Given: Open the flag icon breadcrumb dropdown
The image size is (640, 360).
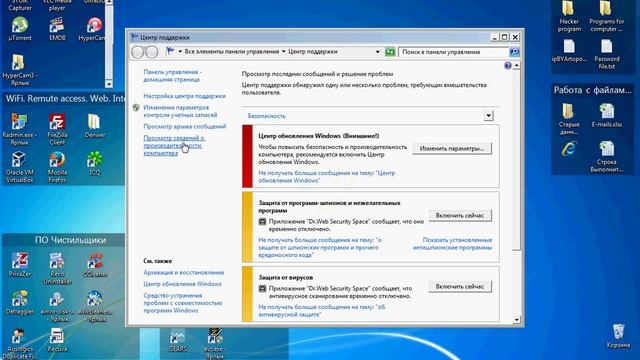Looking at the screenshot, I should [180, 52].
